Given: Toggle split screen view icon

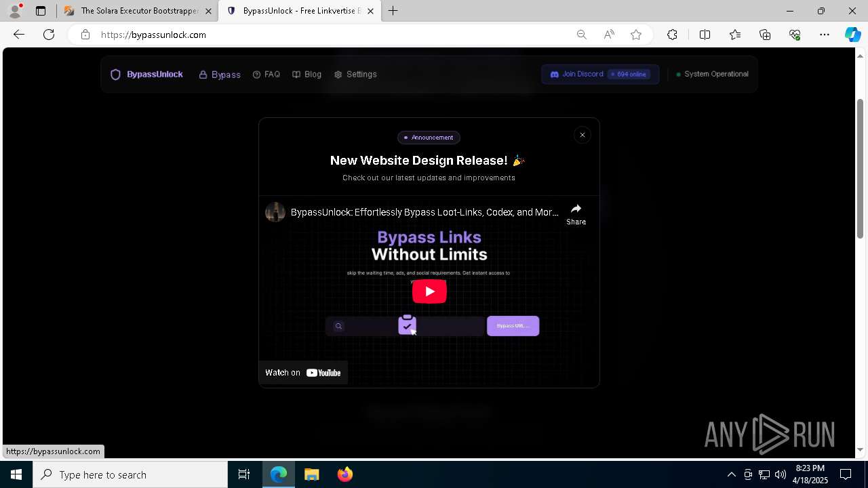Looking at the screenshot, I should click(x=705, y=35).
